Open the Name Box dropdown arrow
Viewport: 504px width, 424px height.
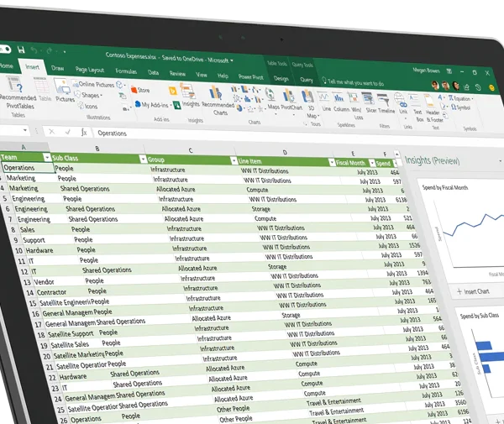tap(24, 130)
